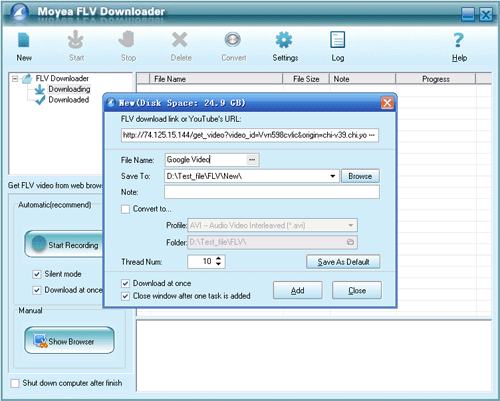Click the Show Browser button
Image resolution: width=500 pixels, height=401 pixels.
coord(69,340)
